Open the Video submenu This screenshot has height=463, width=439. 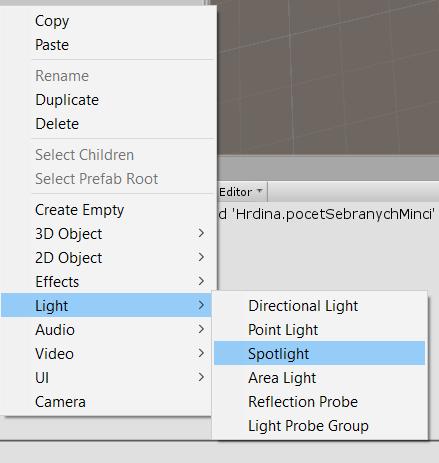pos(106,354)
